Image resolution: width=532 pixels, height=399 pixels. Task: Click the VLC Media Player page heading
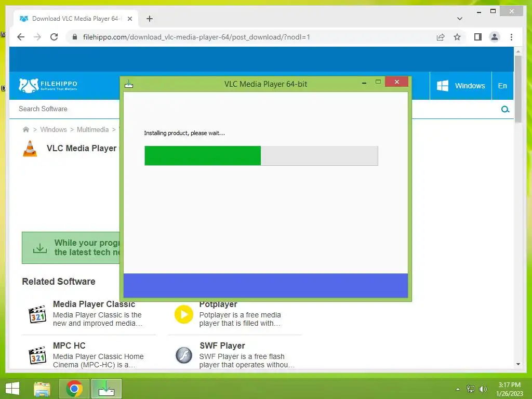(82, 148)
